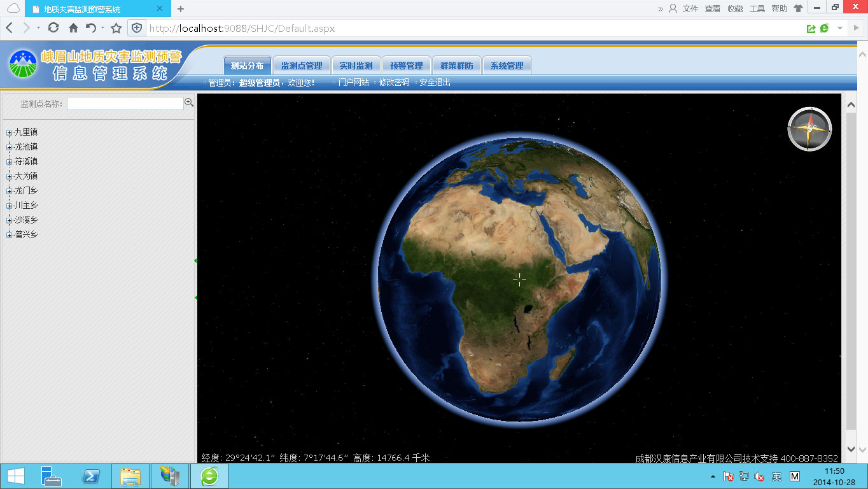Open the 收藏 browser menu
The height and width of the screenshot is (489, 868).
735,9
